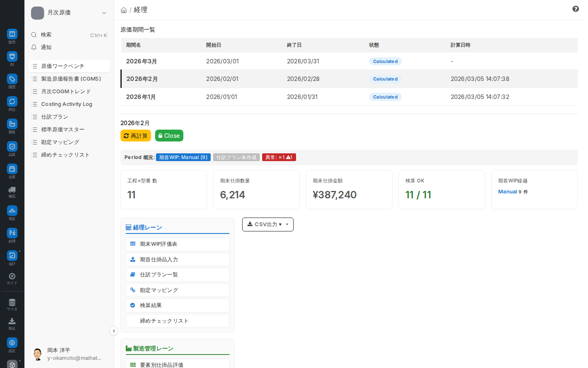Expand the submenu arrow beside 会計
The height and width of the screenshot is (368, 588).
[x=20, y=251]
